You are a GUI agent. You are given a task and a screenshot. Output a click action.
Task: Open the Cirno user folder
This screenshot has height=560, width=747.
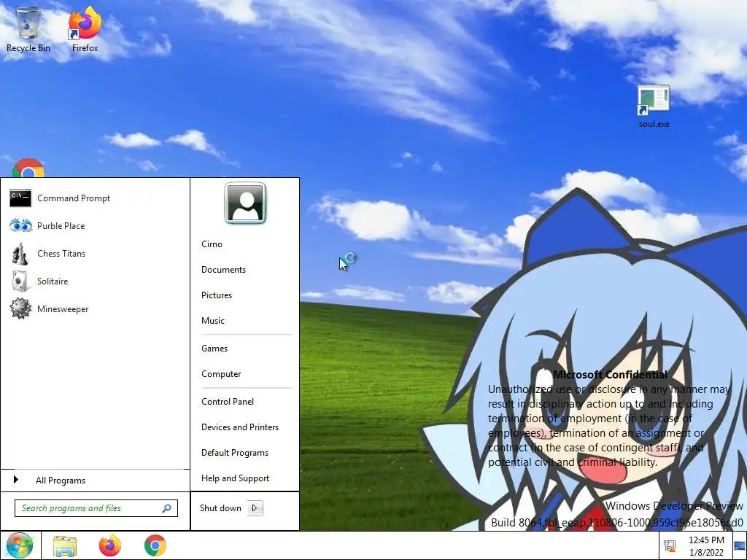point(212,244)
